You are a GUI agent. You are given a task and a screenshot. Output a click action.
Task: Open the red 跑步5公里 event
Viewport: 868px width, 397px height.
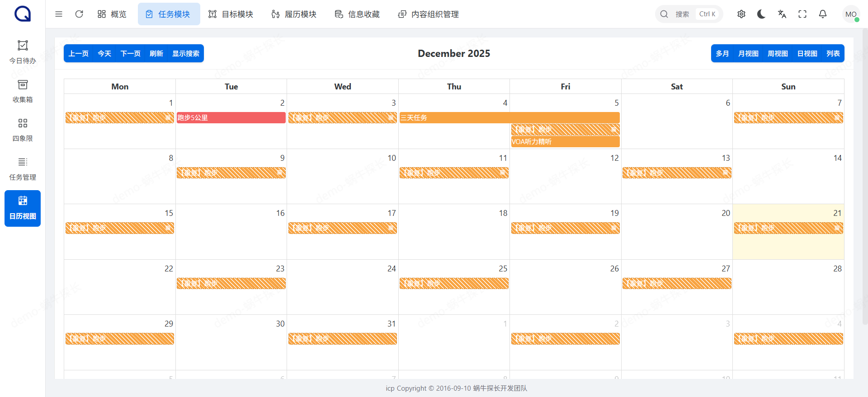click(231, 118)
